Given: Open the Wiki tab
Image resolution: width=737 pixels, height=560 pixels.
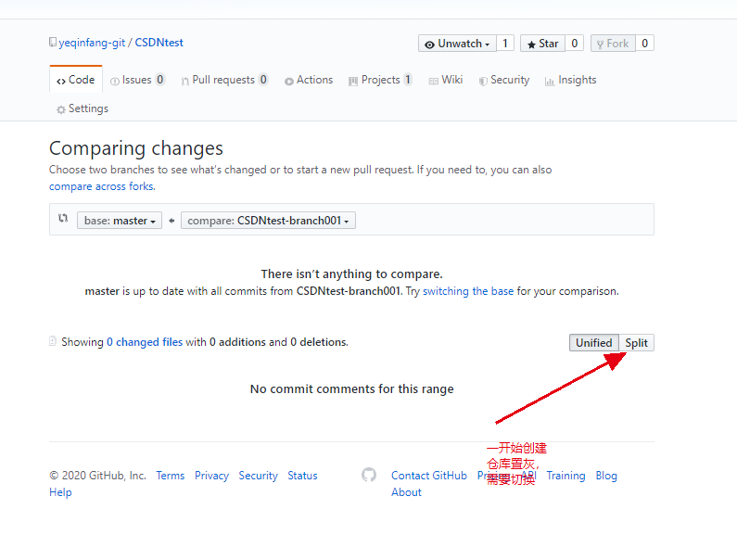Looking at the screenshot, I should pos(446,80).
